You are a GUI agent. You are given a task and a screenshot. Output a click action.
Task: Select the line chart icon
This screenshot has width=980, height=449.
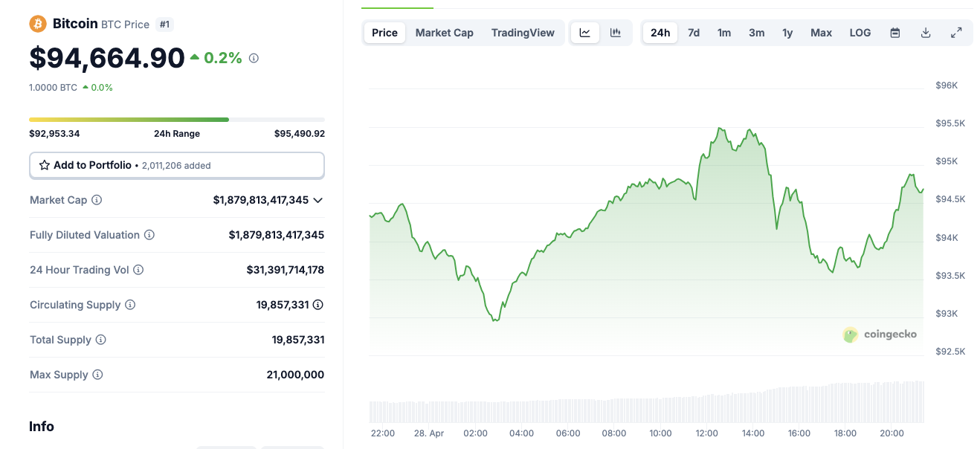(x=585, y=32)
